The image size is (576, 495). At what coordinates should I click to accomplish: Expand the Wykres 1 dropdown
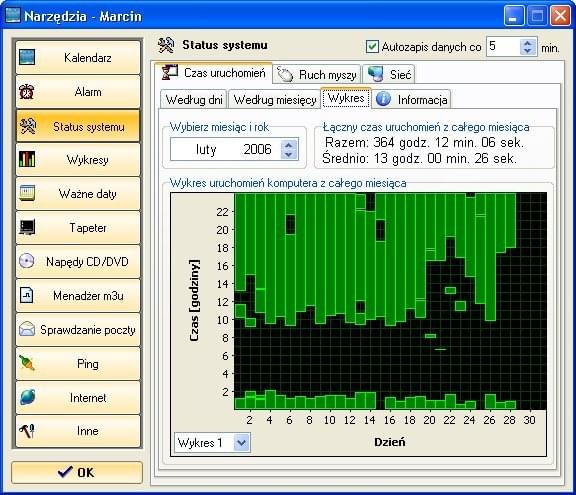pyautogui.click(x=241, y=442)
